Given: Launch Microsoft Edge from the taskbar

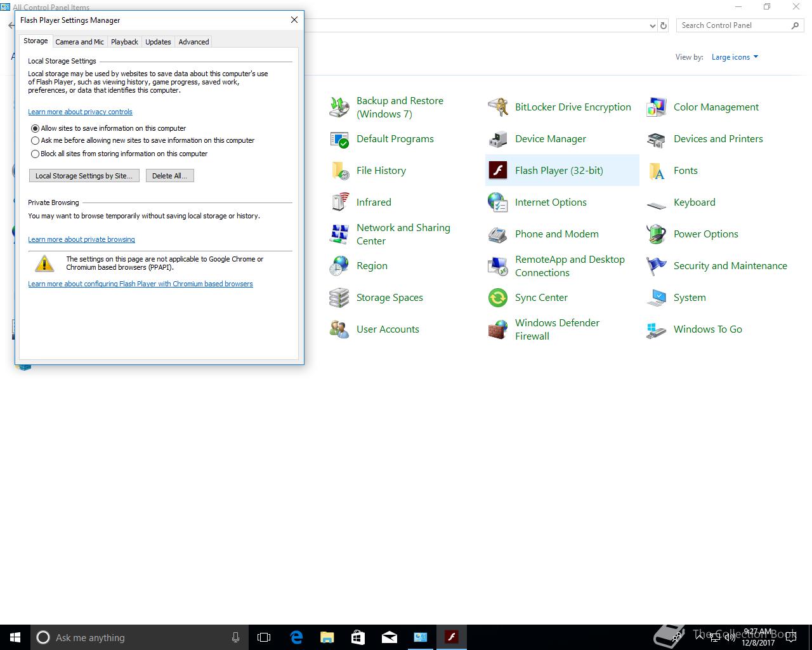Looking at the screenshot, I should coord(296,637).
